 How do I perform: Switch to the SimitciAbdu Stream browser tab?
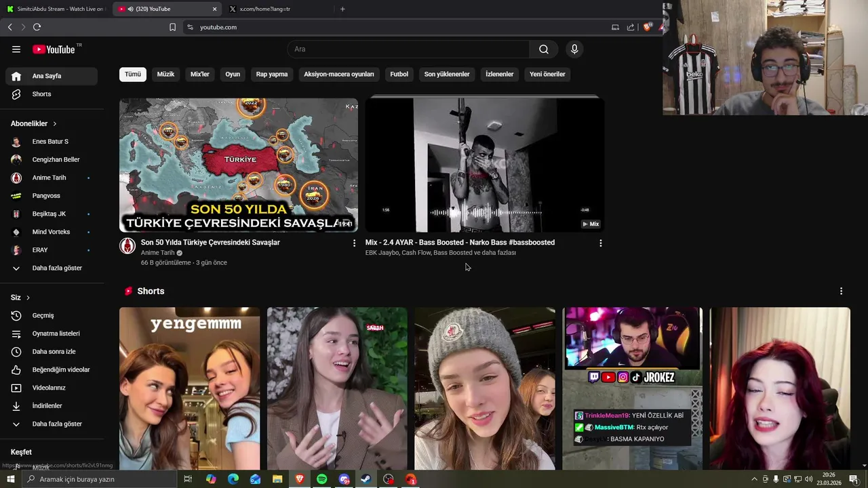[56, 9]
